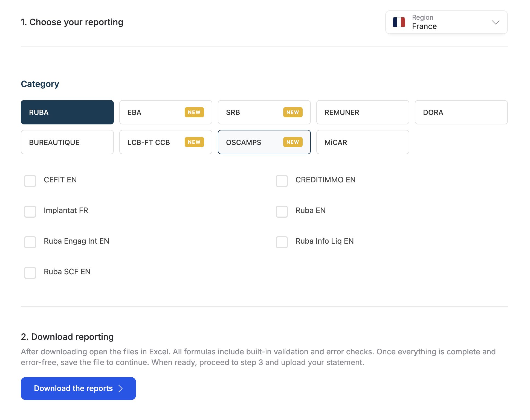
Task: Click the Ruba SCF EN label
Action: [x=67, y=272]
